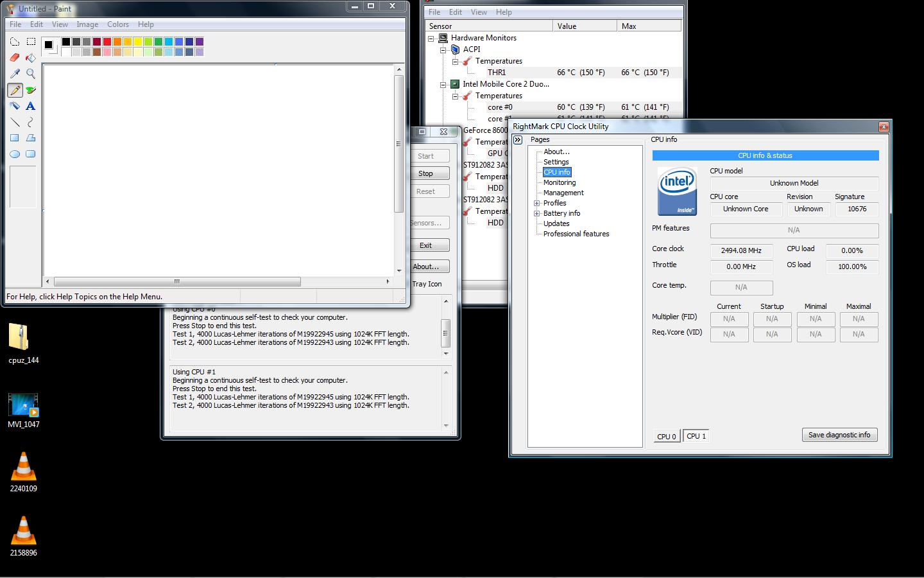Collapse the ACPI tree node
Image resolution: width=924 pixels, height=578 pixels.
tap(443, 49)
